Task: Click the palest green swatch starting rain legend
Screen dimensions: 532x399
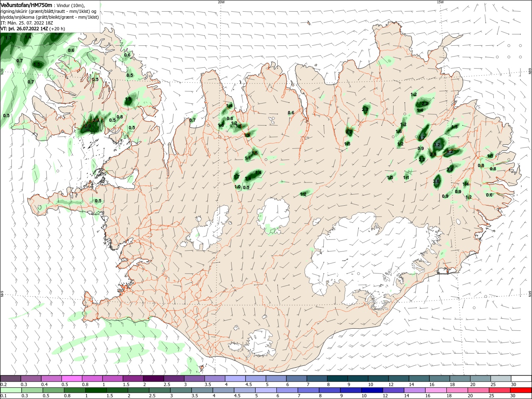Action: click(x=10, y=390)
